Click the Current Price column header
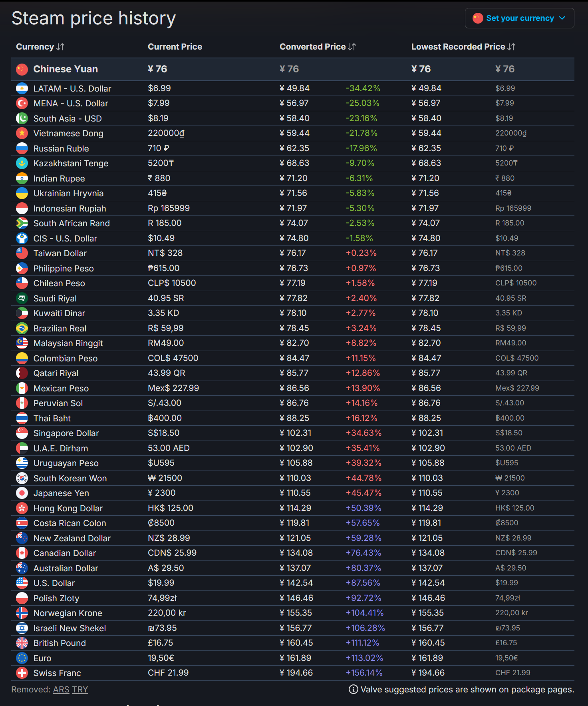The width and height of the screenshot is (588, 706). (175, 47)
